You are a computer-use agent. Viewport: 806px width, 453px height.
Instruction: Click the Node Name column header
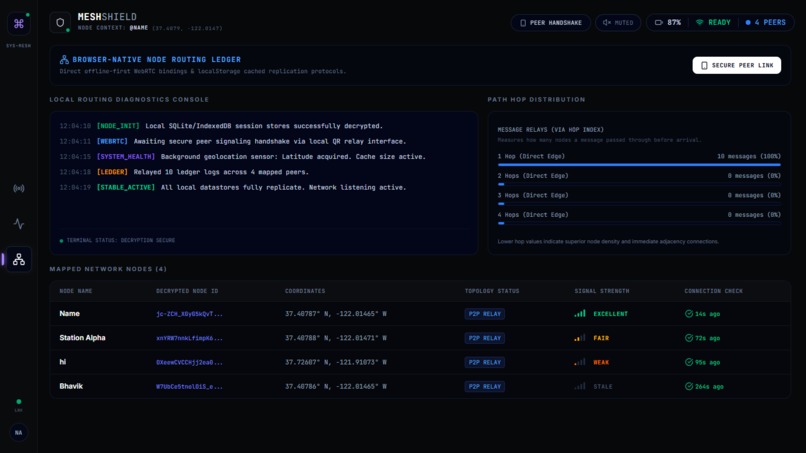[76, 291]
